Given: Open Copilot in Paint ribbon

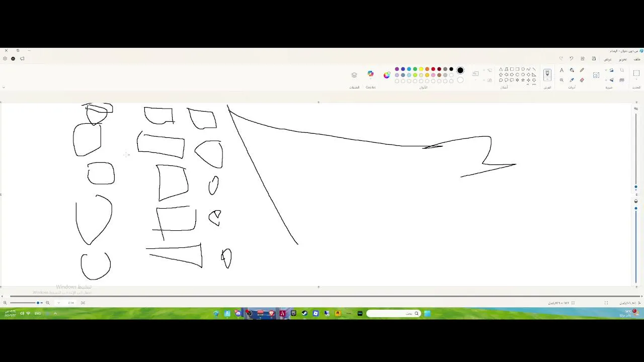Looking at the screenshot, I should point(371,74).
